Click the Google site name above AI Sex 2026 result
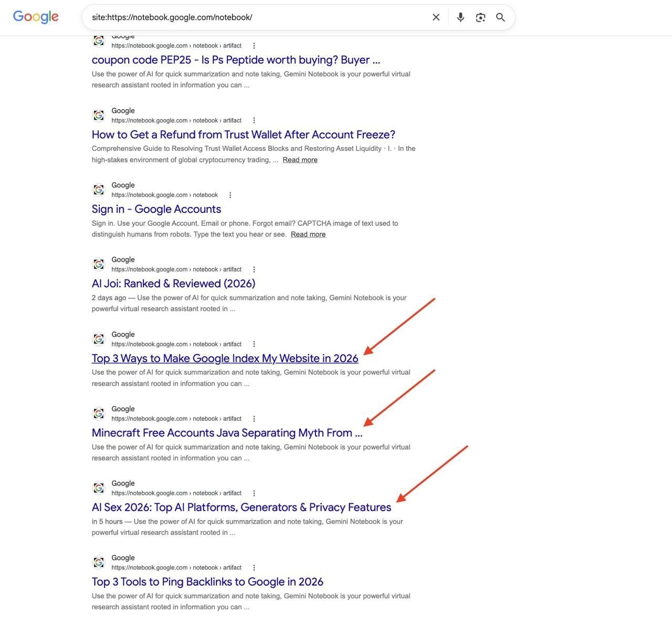 click(123, 483)
